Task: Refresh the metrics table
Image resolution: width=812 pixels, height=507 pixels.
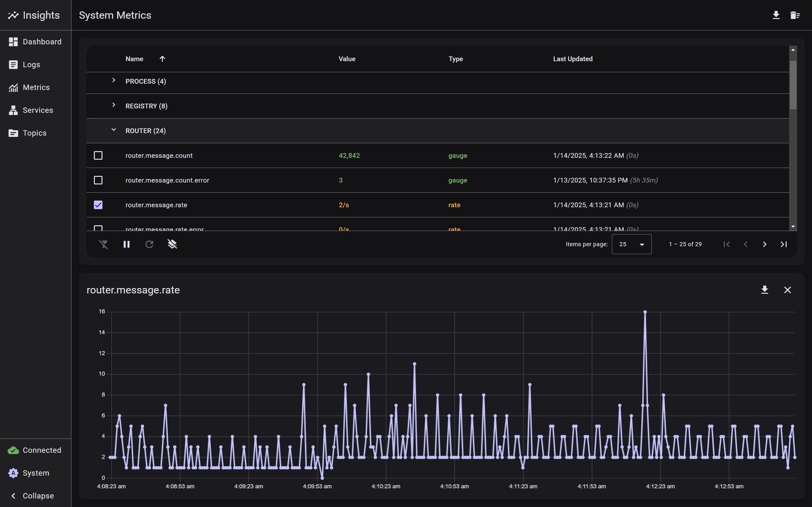Action: coord(149,244)
